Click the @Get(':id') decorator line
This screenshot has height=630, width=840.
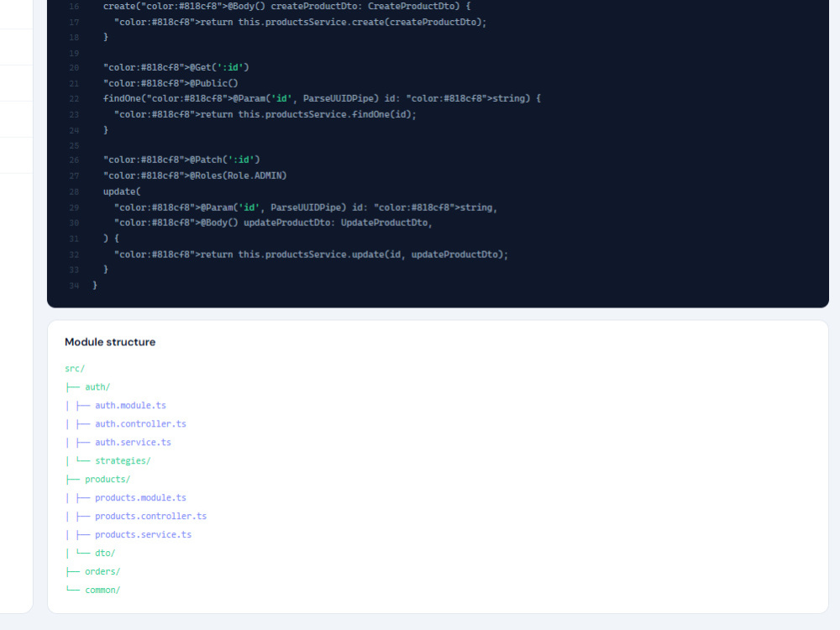[x=176, y=67]
